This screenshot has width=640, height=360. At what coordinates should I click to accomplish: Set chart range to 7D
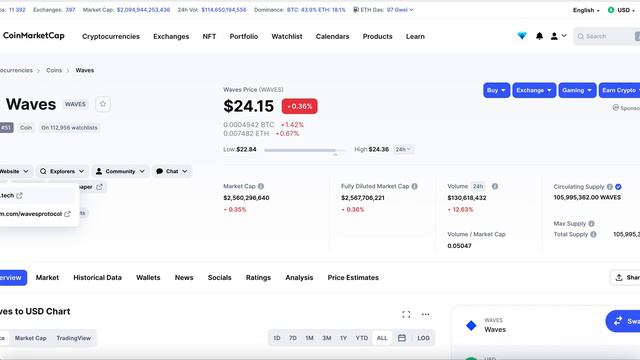pos(293,338)
